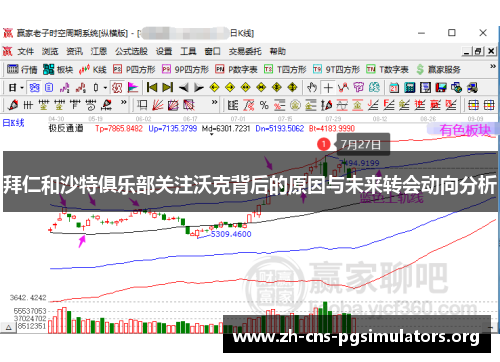
Task: Jump to first bar icon
Action: click(x=152, y=87)
